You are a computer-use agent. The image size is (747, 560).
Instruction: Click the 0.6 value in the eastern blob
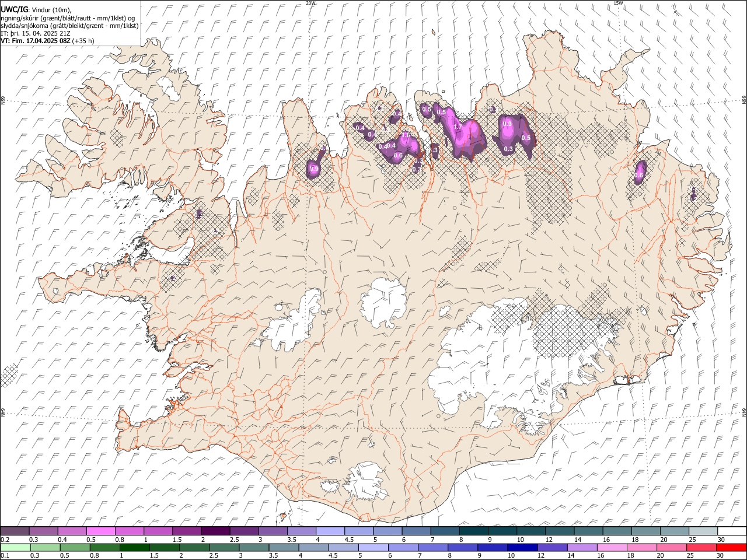(x=638, y=175)
